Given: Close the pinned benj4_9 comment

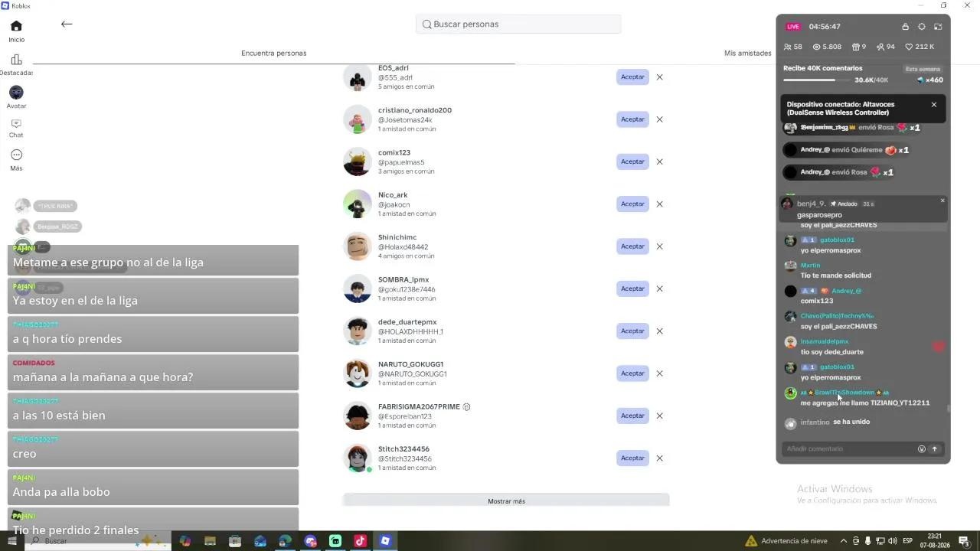Looking at the screenshot, I should [942, 201].
